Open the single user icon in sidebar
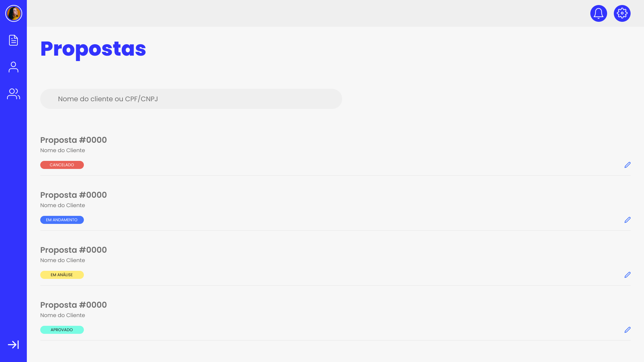This screenshot has height=362, width=644. point(13,67)
